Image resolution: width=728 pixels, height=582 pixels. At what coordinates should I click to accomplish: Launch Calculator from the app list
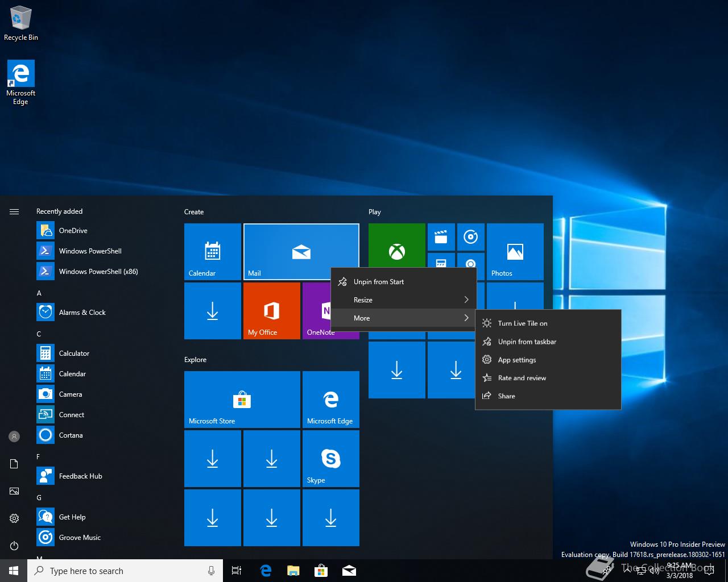tap(91, 353)
